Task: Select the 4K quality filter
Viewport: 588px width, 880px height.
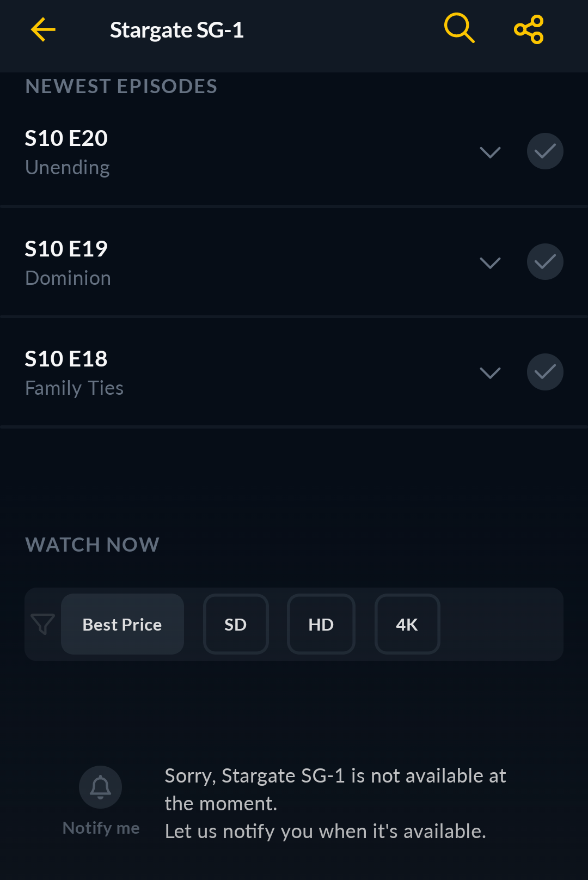Action: point(407,624)
